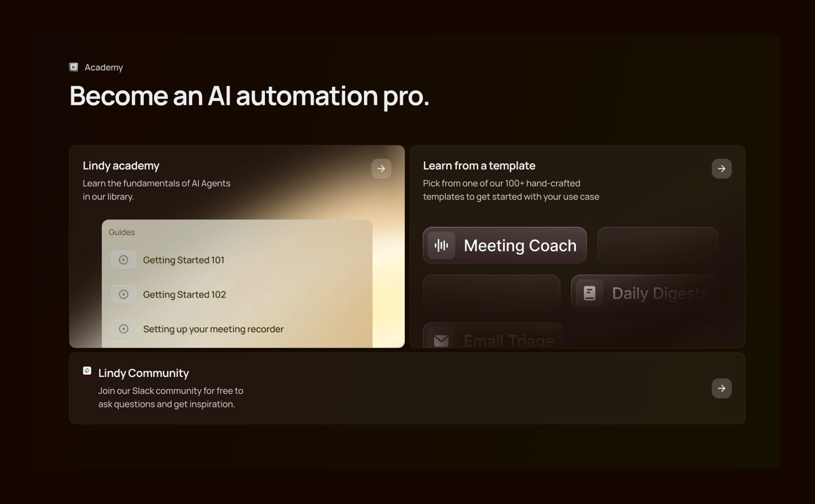Click the envelope icon on Email Triage
The height and width of the screenshot is (504, 815).
pyautogui.click(x=441, y=338)
